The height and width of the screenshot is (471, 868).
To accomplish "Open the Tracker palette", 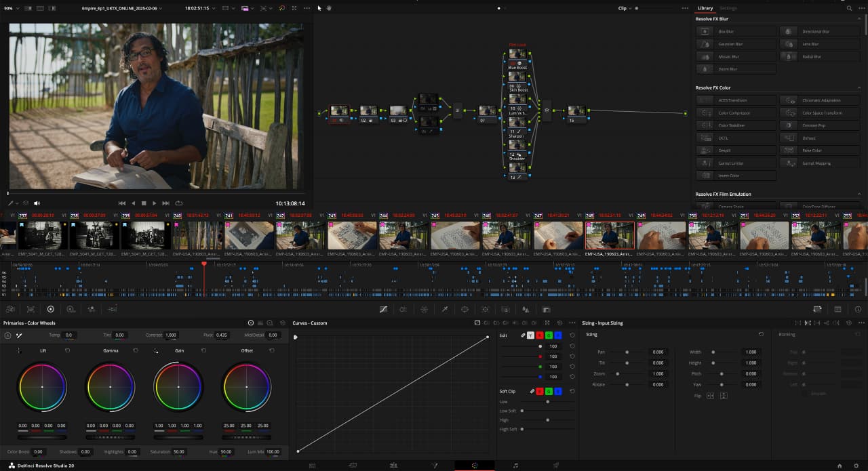I will pos(486,308).
